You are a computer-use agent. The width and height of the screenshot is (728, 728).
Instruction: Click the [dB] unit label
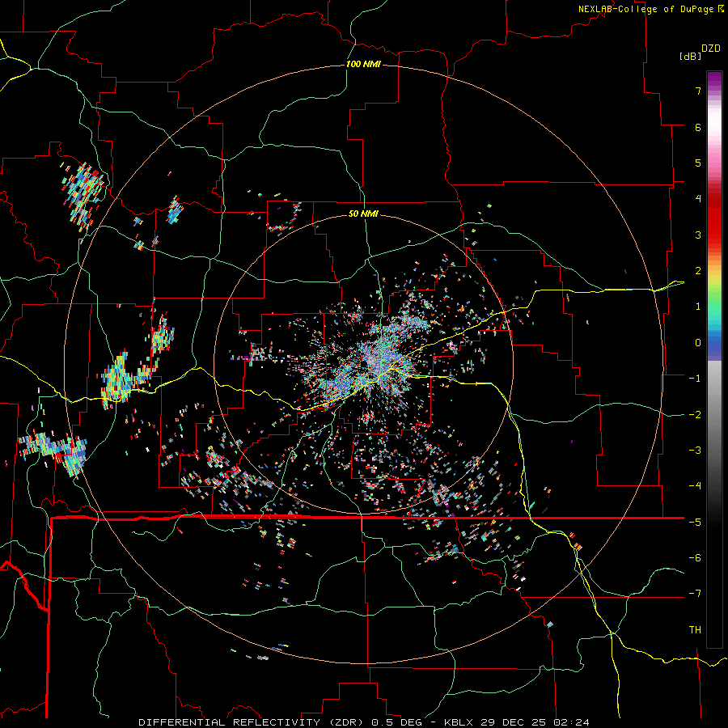point(690,56)
